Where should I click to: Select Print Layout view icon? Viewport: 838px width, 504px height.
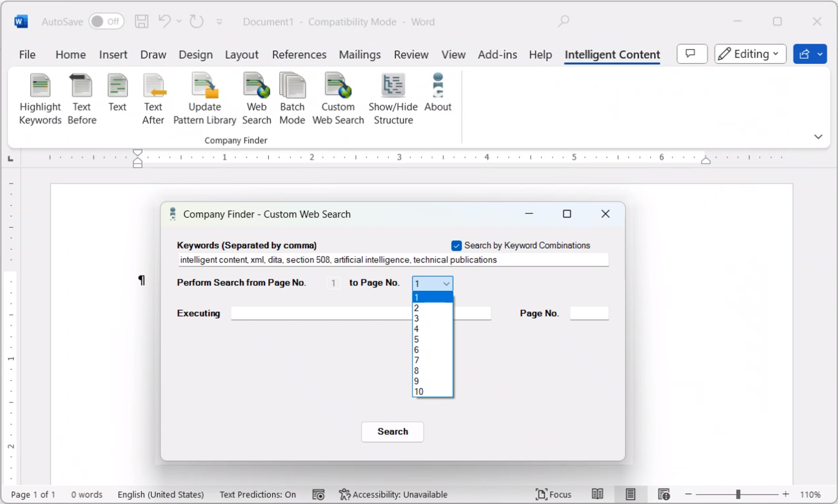[x=631, y=494]
